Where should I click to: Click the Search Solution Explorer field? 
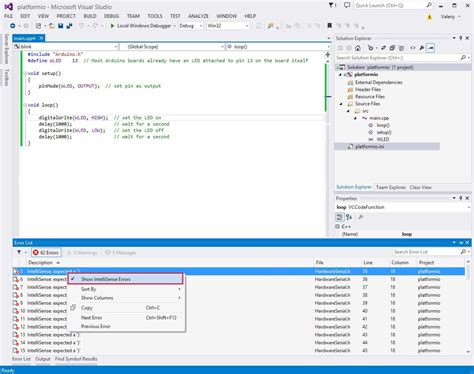[x=398, y=58]
